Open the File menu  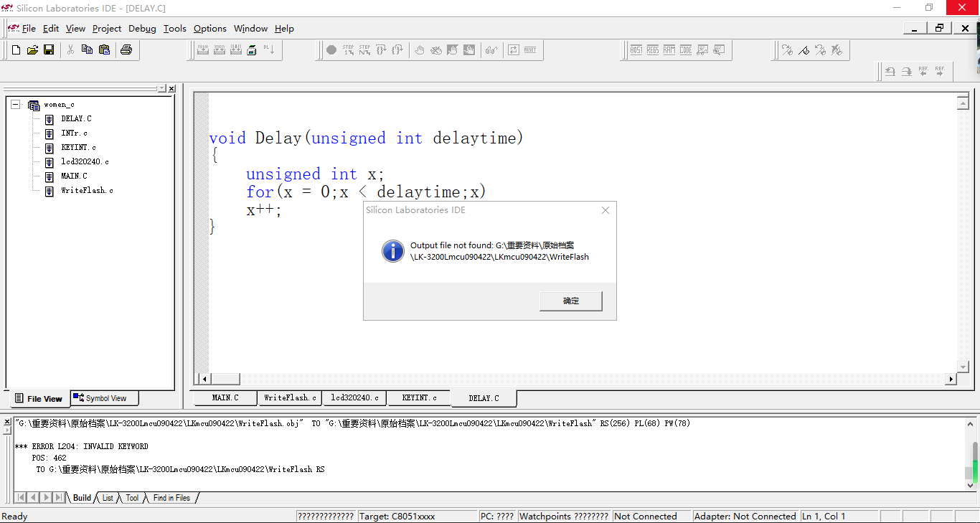29,29
